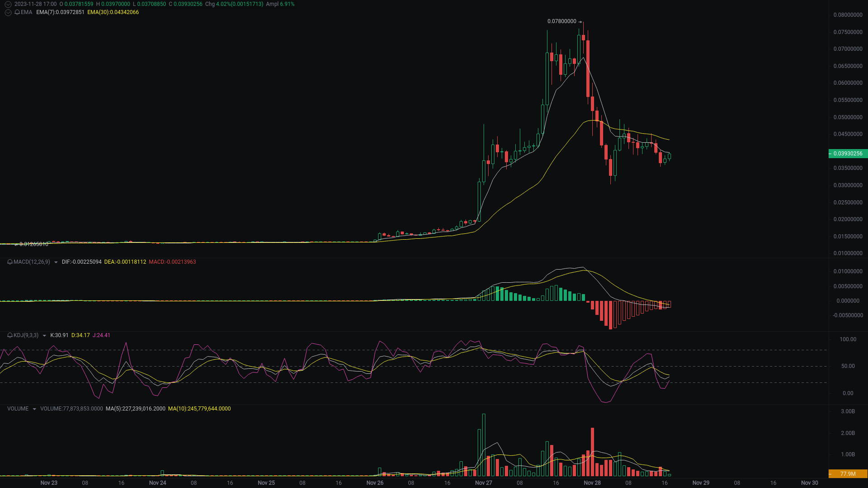Click the KDJ(9,3,3) indicator label
The image size is (868, 488).
click(x=26, y=335)
